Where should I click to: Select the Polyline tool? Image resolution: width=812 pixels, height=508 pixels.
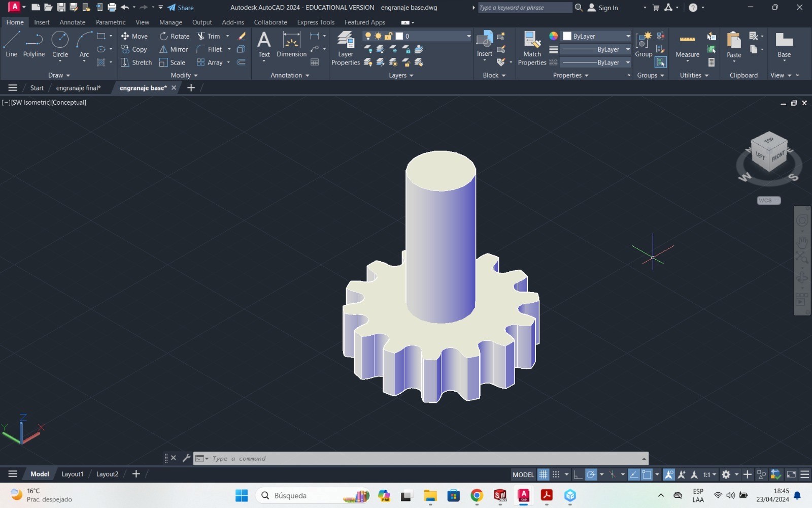(34, 44)
